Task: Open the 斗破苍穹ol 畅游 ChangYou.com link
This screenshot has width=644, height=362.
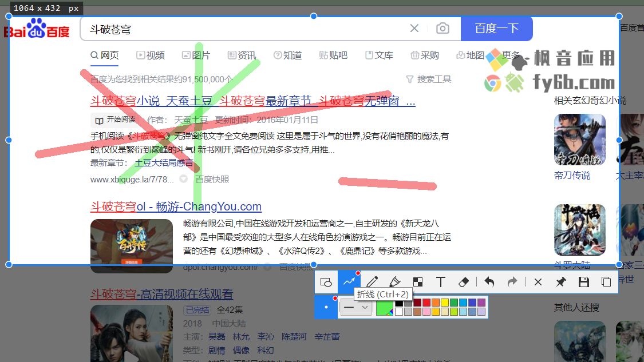Action: [176, 206]
